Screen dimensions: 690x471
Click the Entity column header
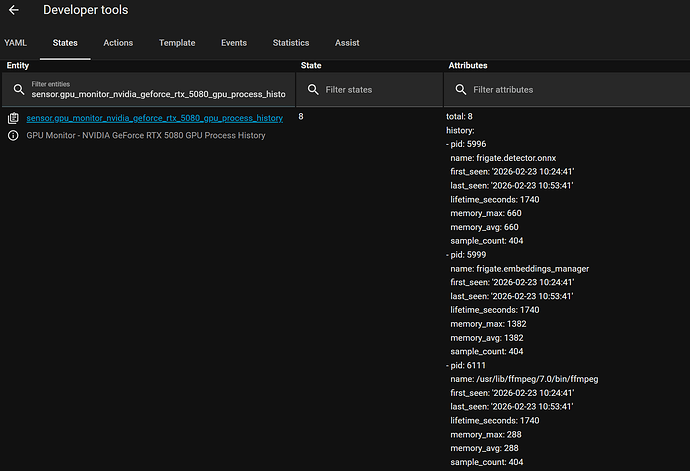point(18,65)
